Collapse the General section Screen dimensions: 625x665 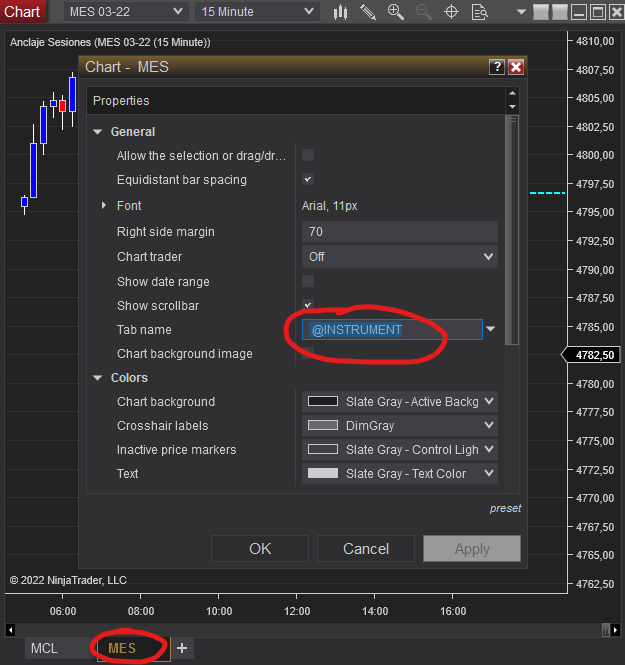(98, 132)
